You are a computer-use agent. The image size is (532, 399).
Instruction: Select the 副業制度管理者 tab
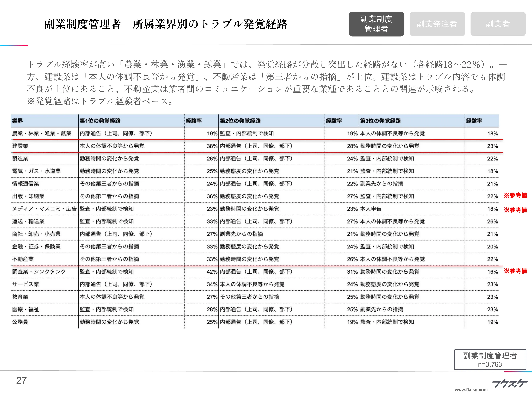376,24
